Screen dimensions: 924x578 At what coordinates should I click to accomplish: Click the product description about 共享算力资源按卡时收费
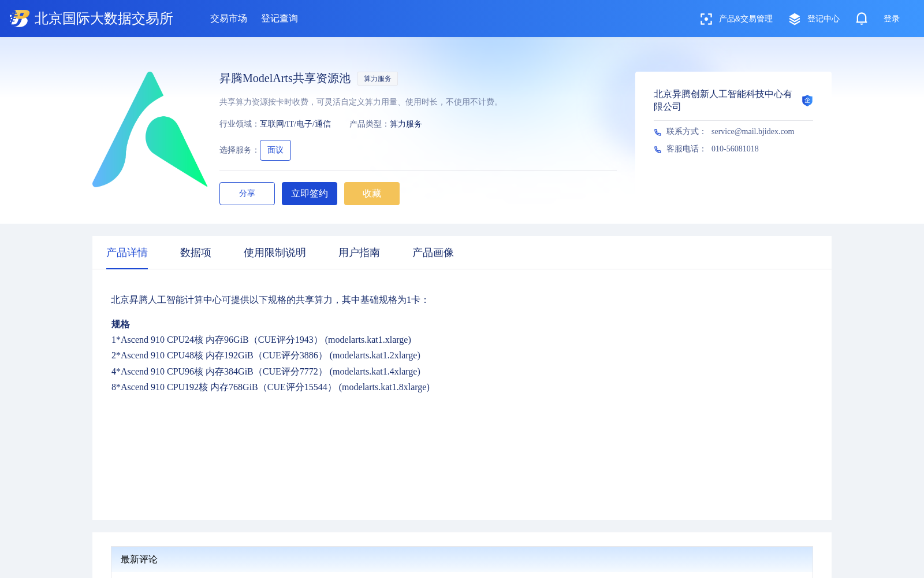pyautogui.click(x=360, y=102)
